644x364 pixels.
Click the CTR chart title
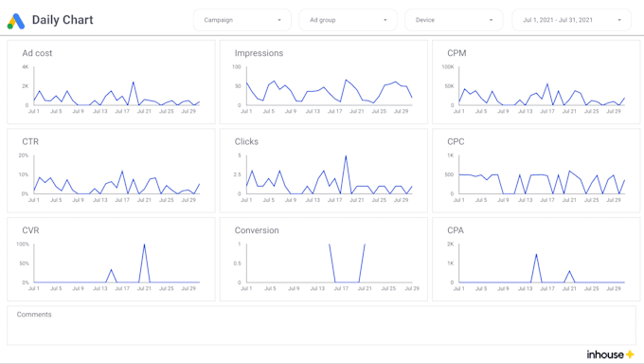click(x=30, y=141)
